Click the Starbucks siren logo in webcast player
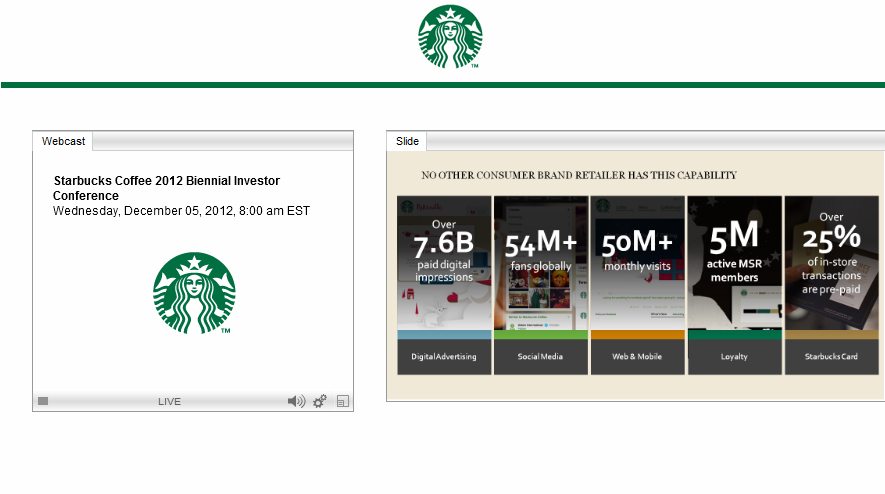The image size is (885, 494). click(x=194, y=293)
